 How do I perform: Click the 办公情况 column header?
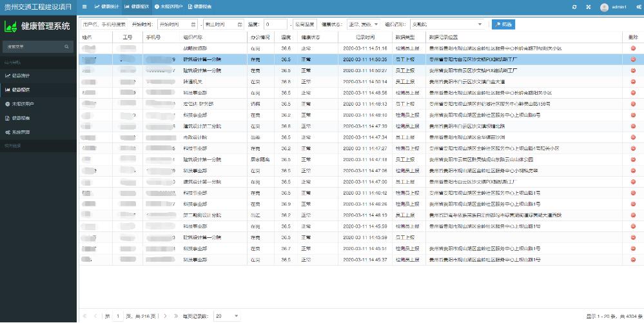[260, 37]
